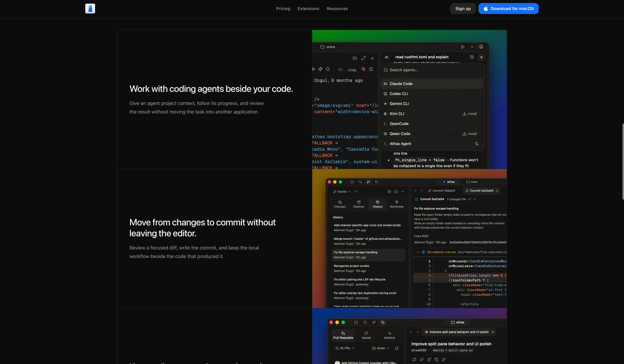Open the All PRs filter dropdown

click(345, 348)
